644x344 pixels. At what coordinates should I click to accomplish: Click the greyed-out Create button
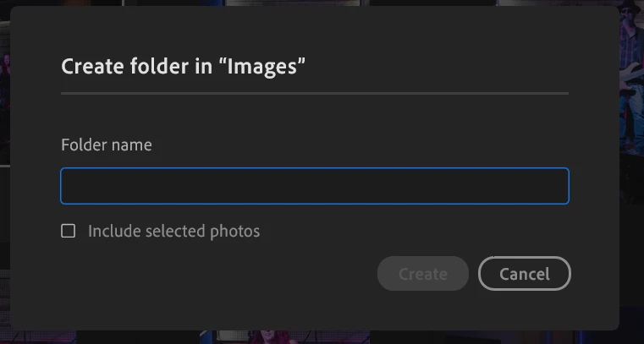tap(423, 274)
